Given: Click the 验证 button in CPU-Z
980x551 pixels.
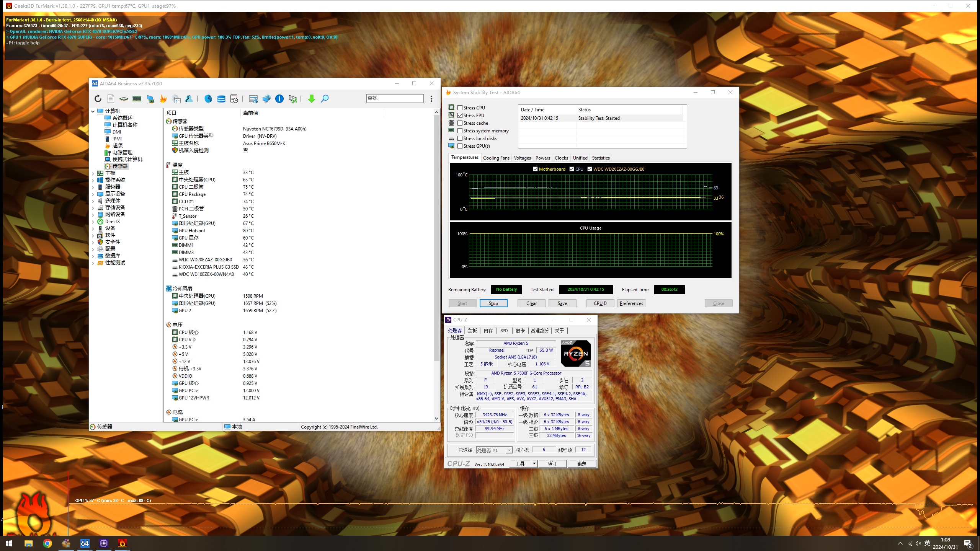Looking at the screenshot, I should click(x=552, y=464).
